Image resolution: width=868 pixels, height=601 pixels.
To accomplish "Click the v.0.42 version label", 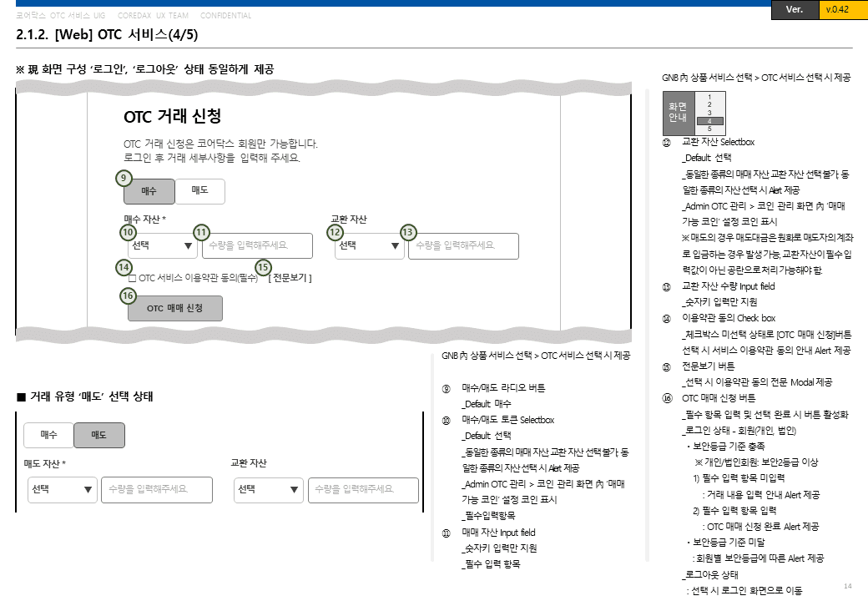I will click(x=836, y=9).
